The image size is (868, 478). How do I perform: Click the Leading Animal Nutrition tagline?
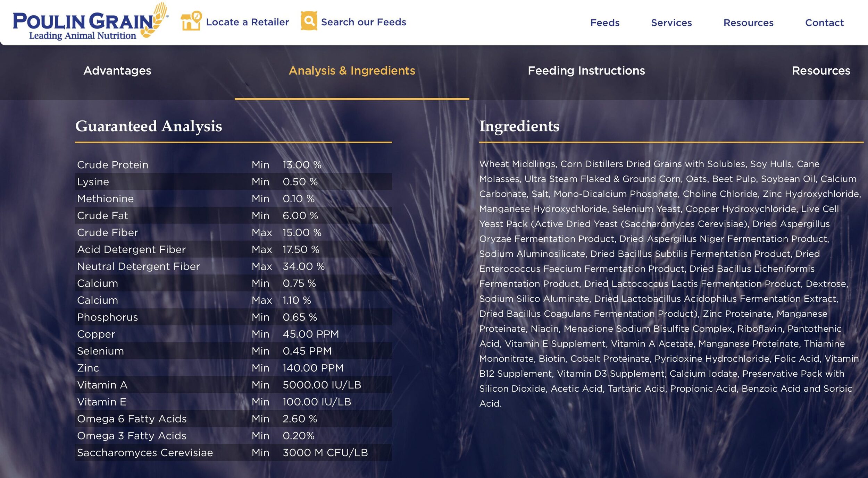tap(82, 36)
